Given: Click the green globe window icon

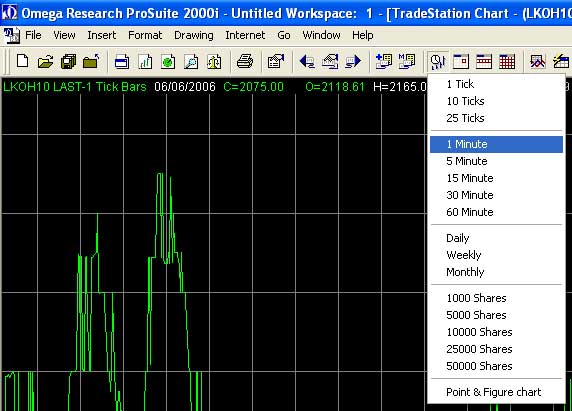Looking at the screenshot, I should (168, 61).
